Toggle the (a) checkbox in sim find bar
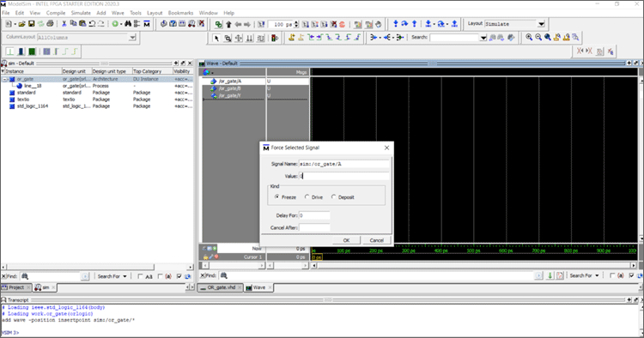Screen dimensions: 644x338 (161, 276)
